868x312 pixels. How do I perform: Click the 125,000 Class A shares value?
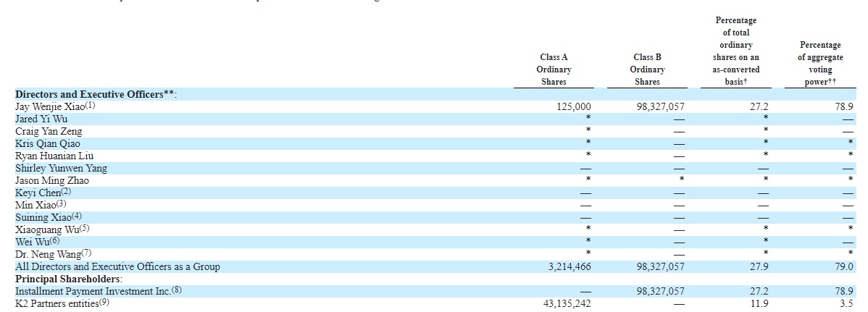pos(574,106)
